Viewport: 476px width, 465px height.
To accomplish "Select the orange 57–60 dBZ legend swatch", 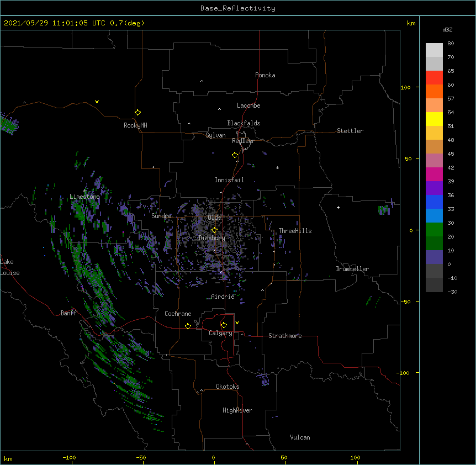I will point(434,91).
